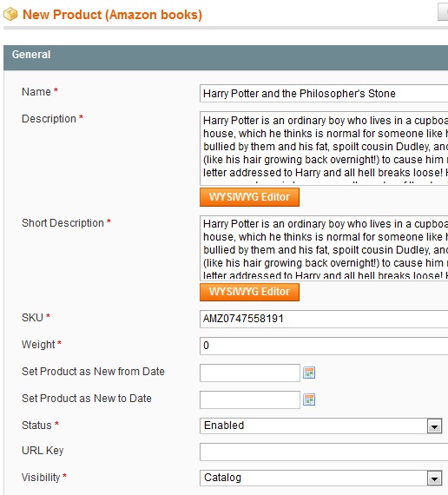
Task: Focus the empty URL Key field
Action: click(324, 452)
